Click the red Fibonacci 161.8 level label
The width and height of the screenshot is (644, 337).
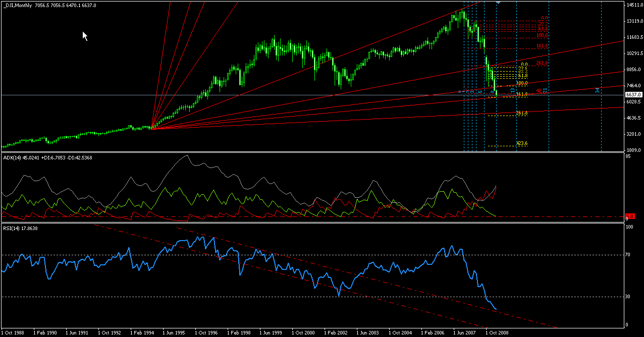[x=542, y=46]
